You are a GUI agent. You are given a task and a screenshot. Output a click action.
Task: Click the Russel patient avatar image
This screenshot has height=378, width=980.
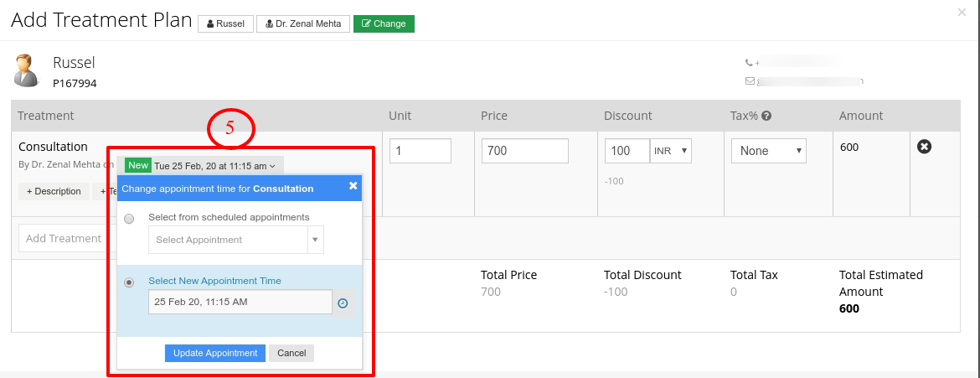(26, 70)
